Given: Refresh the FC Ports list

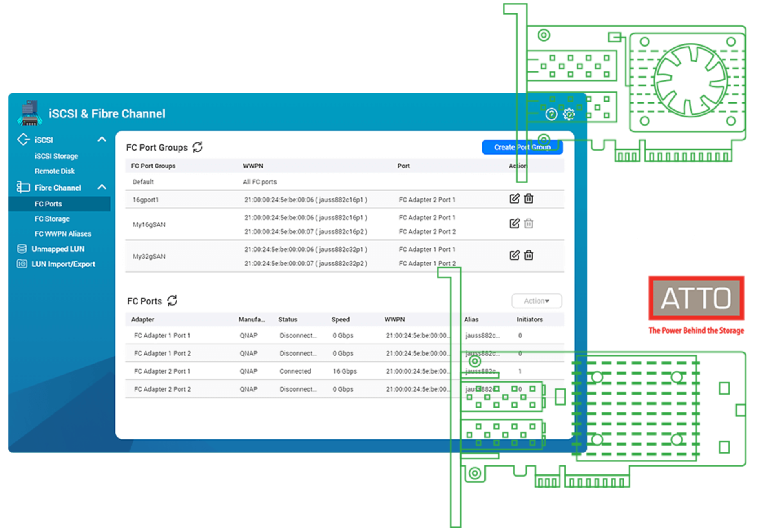Looking at the screenshot, I should 173,301.
